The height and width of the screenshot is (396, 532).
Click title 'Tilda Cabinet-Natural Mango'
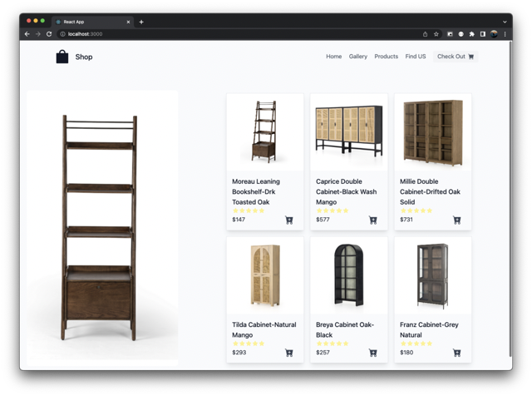point(264,329)
